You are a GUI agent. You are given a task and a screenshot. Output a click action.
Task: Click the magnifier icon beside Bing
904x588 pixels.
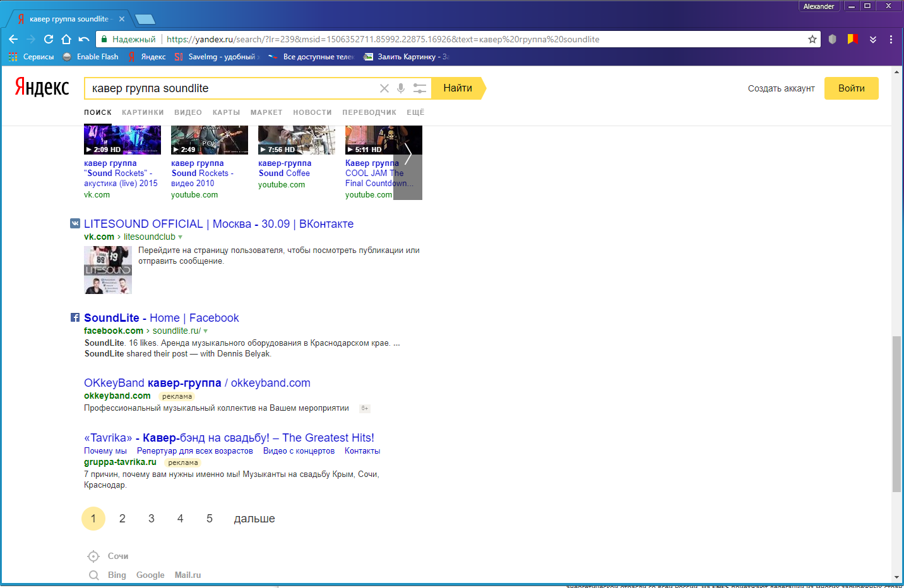coord(94,575)
